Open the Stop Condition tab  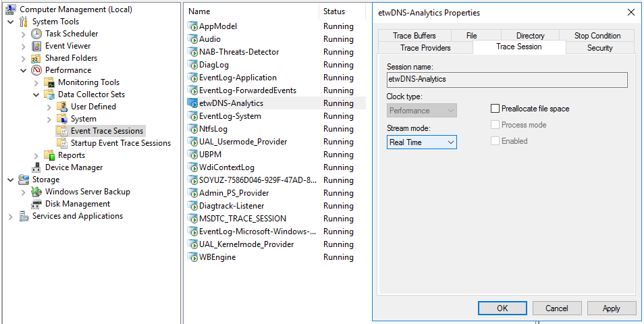(x=597, y=36)
